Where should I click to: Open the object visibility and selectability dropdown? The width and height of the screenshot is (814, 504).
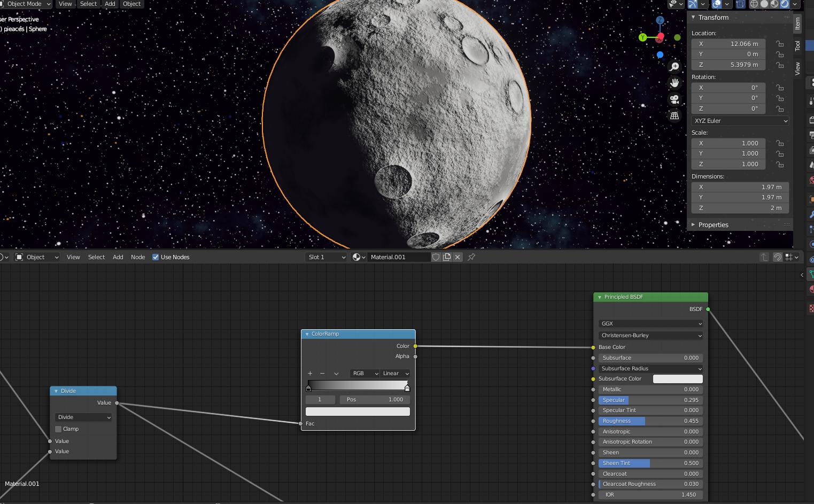[x=676, y=4]
